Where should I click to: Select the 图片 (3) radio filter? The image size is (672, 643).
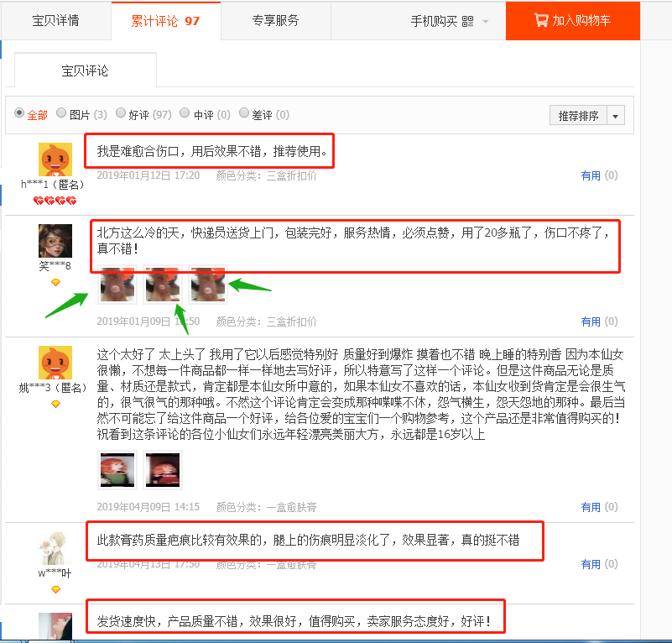(61, 112)
